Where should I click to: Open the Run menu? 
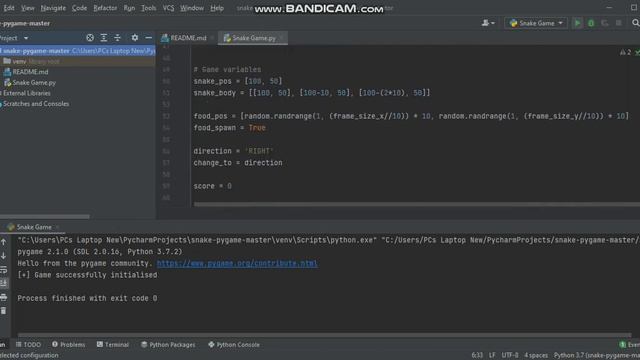129,8
